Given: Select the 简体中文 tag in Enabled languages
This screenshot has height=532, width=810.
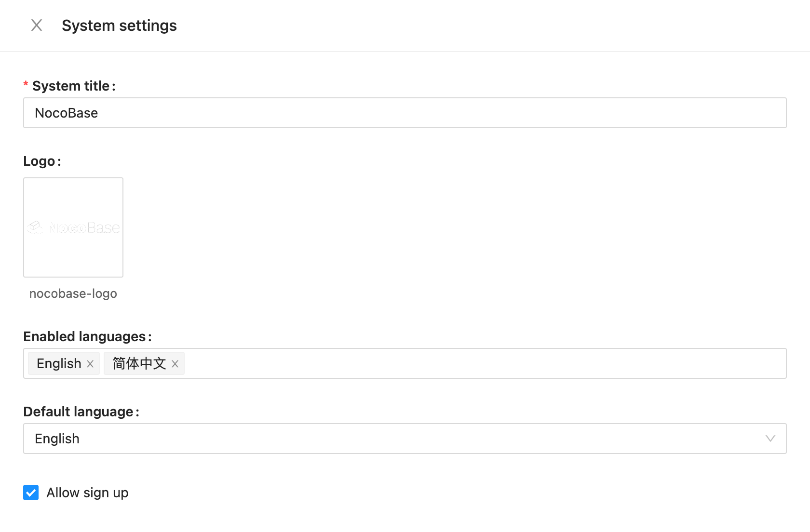Looking at the screenshot, I should coord(139,363).
